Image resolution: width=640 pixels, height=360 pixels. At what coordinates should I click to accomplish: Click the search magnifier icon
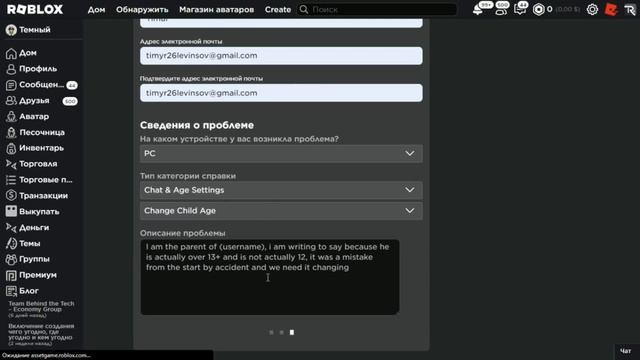coord(304,9)
